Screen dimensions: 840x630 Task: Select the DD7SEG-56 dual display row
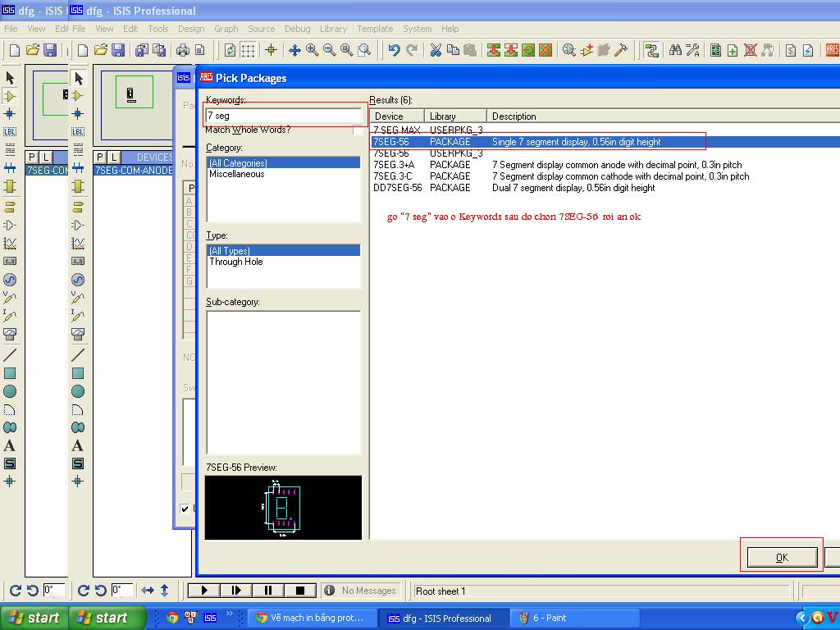(x=605, y=188)
